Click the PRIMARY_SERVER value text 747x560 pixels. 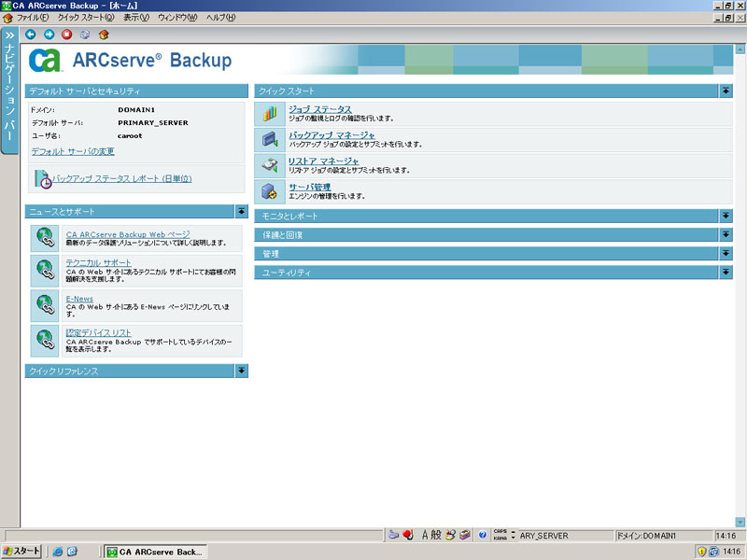(153, 123)
